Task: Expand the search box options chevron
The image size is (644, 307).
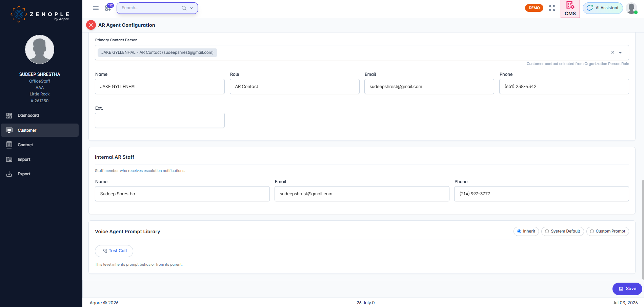Action: click(x=192, y=8)
